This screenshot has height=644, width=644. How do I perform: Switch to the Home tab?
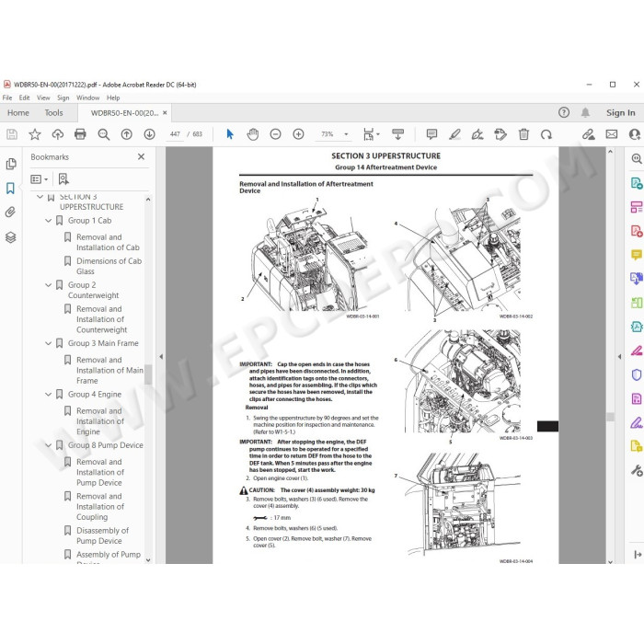point(18,112)
